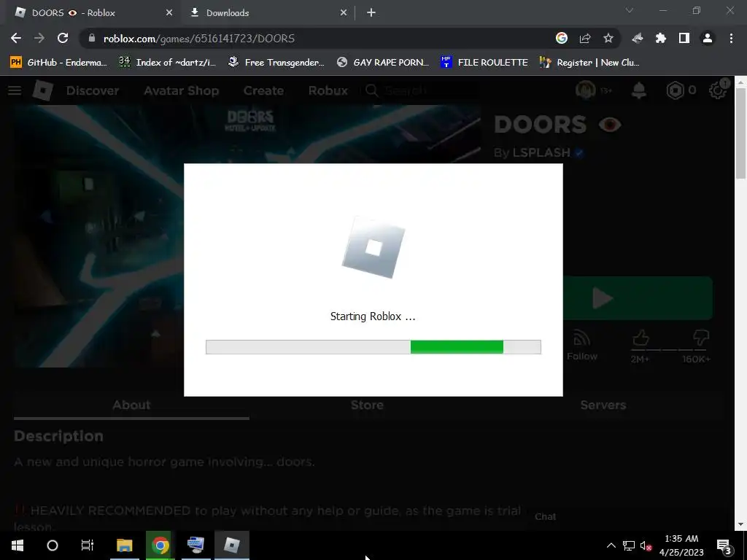
Task: Go to Discover in Roblox nav
Action: point(93,90)
